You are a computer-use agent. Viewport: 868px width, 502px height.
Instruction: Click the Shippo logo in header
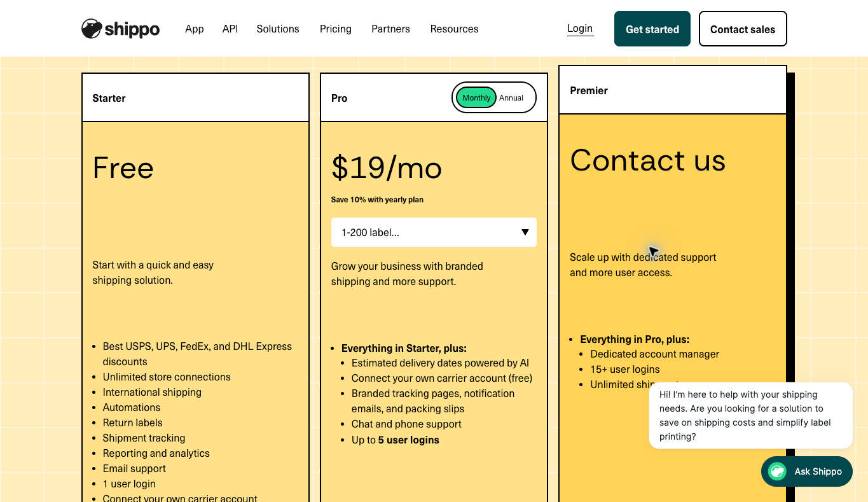click(121, 29)
